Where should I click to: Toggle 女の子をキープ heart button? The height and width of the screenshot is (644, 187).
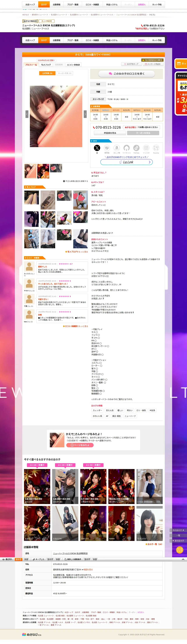coord(131,64)
